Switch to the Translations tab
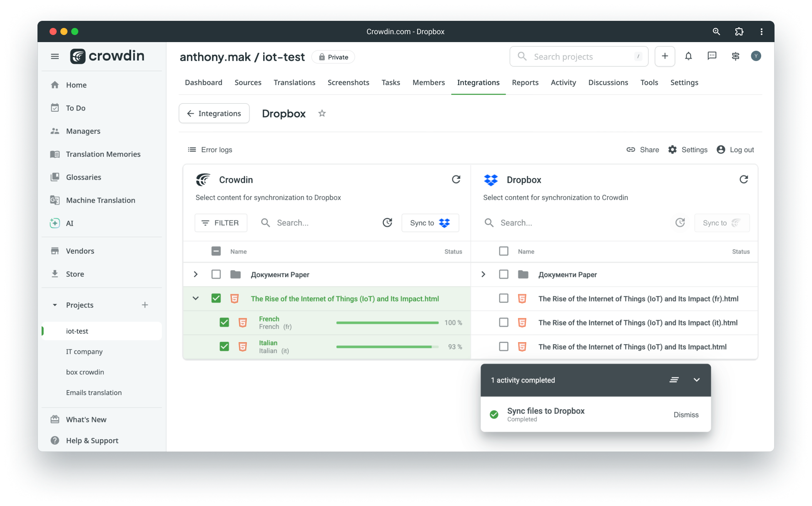This screenshot has width=812, height=506. (x=294, y=83)
